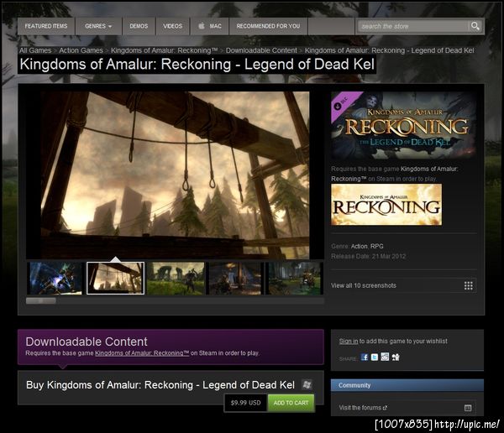Select the first combat screenshot thumbnail
Screen dimensions: 504x433
point(55,278)
